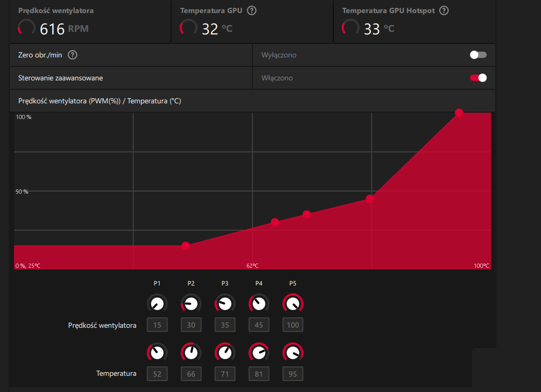Image resolution: width=541 pixels, height=392 pixels.
Task: Click the GPU Hotspot 33 °C gauge icon
Action: pyautogui.click(x=350, y=28)
